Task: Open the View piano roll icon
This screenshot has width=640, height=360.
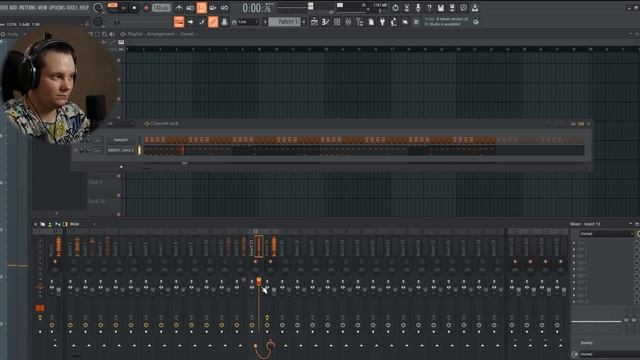Action: pyautogui.click(x=326, y=22)
